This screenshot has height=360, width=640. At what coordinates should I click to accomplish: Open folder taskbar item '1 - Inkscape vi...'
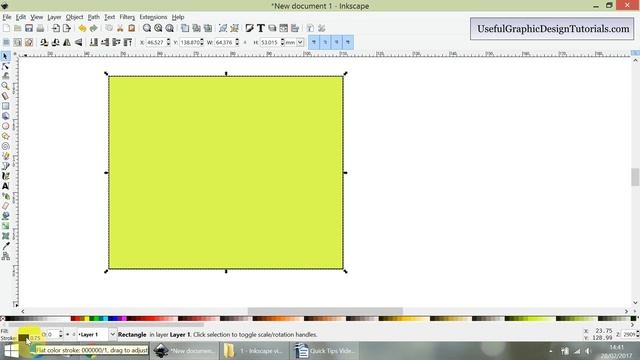tap(255, 351)
